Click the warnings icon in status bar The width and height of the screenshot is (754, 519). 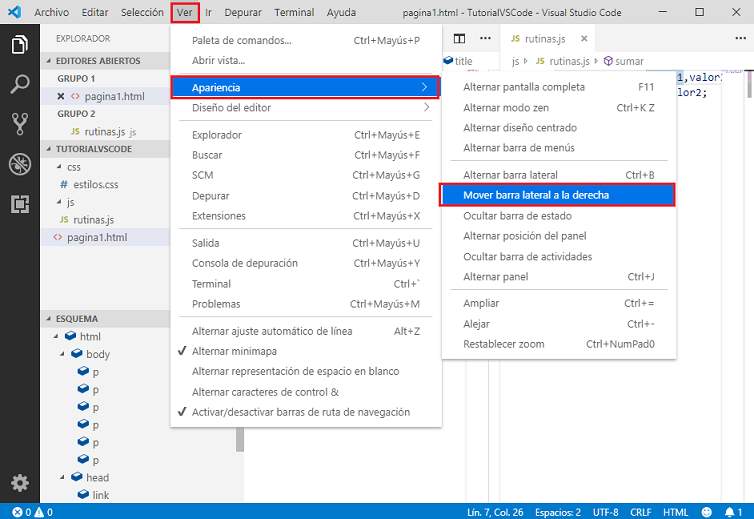pos(39,512)
